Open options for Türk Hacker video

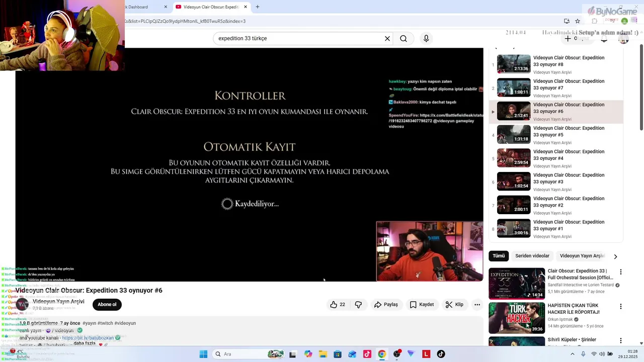click(620, 306)
